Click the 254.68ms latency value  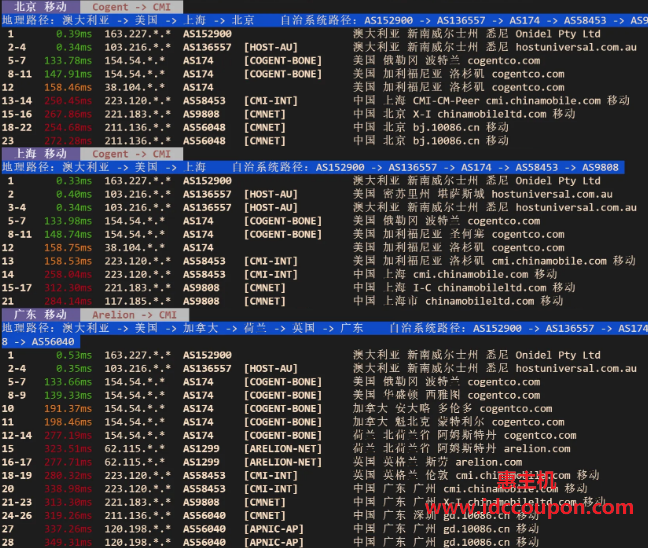coord(68,127)
